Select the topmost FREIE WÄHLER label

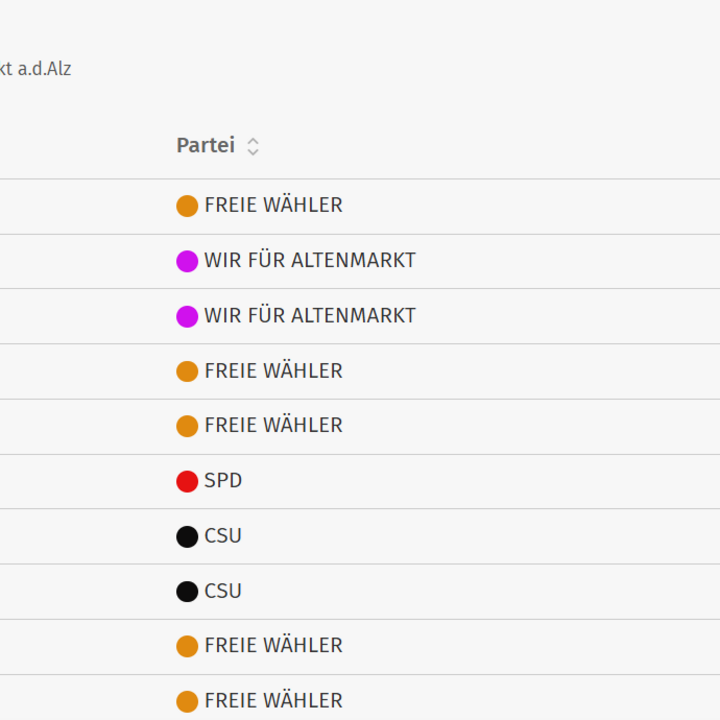[x=274, y=205]
